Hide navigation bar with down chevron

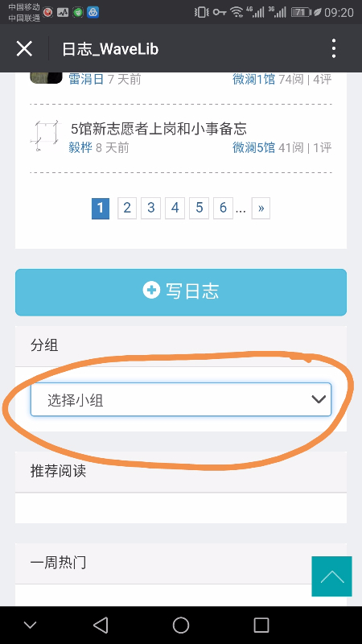30,625
